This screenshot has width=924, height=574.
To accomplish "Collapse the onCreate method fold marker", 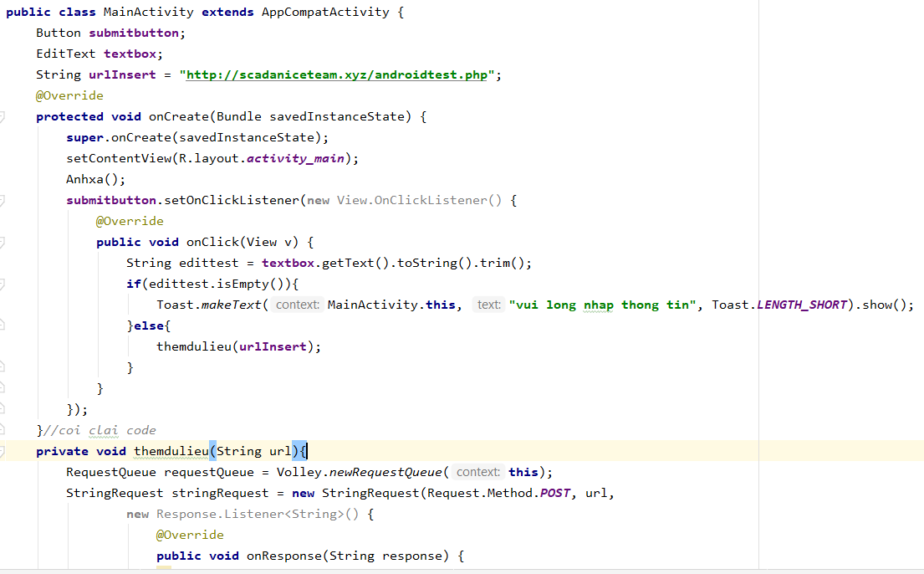I will (x=2, y=117).
